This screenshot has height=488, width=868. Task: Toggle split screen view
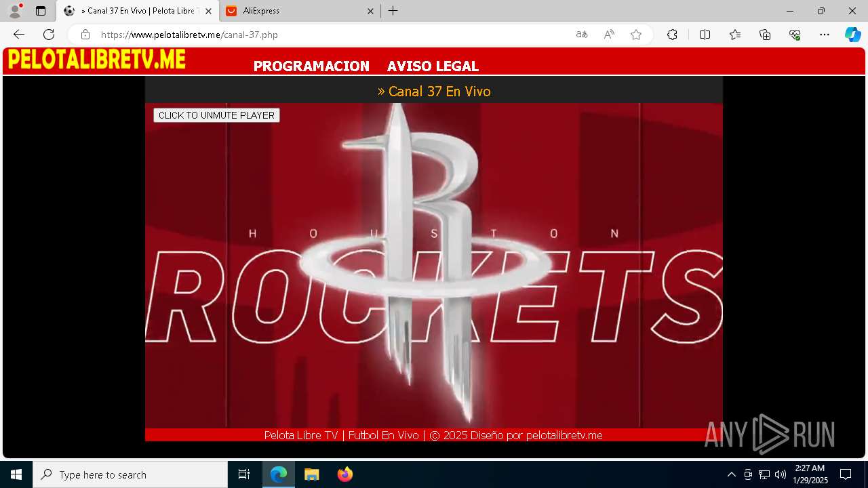[705, 35]
